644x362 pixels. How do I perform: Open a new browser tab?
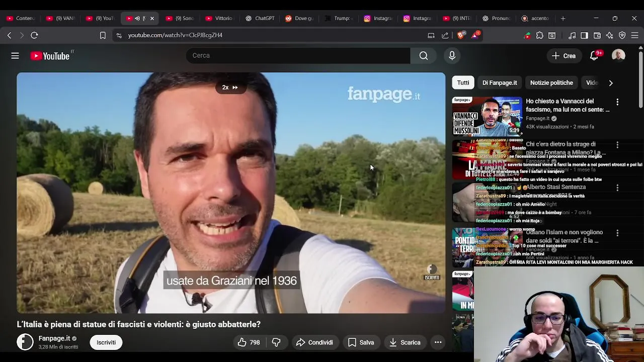[563, 19]
